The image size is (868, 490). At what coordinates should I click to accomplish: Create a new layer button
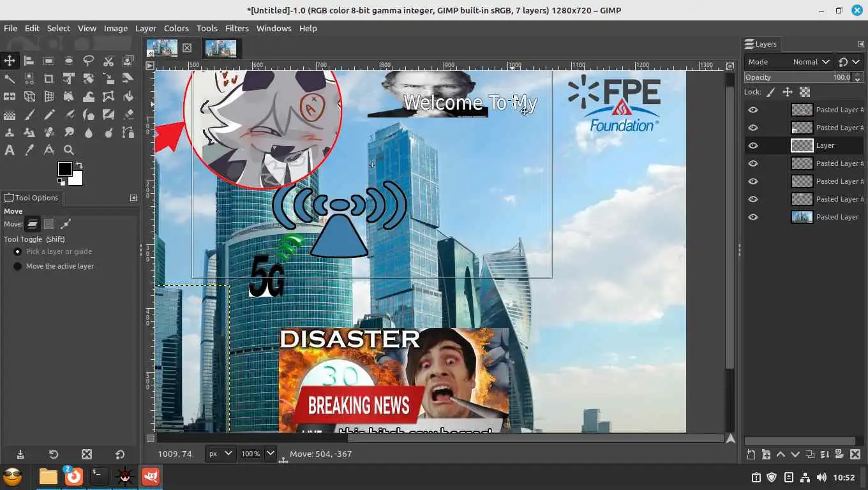[x=751, y=454]
